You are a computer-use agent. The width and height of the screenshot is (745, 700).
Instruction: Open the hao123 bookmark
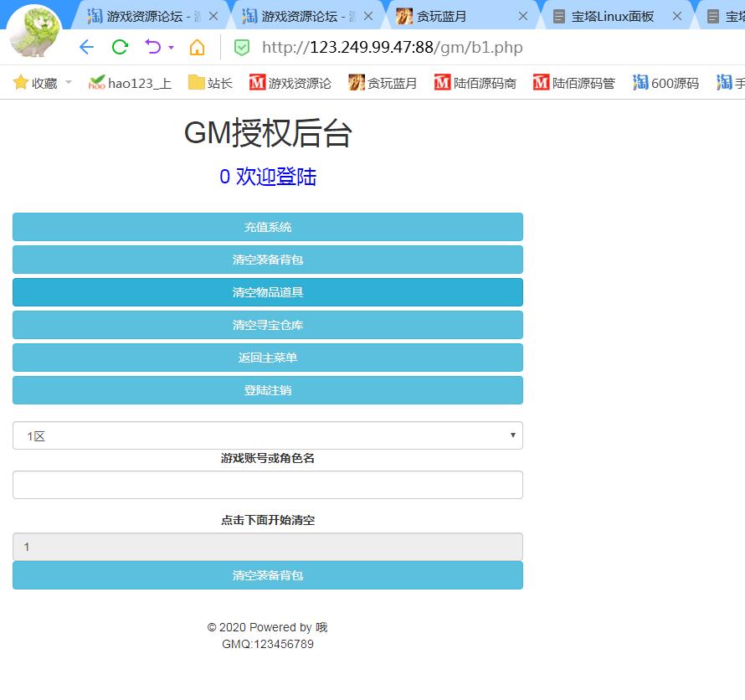click(x=130, y=83)
